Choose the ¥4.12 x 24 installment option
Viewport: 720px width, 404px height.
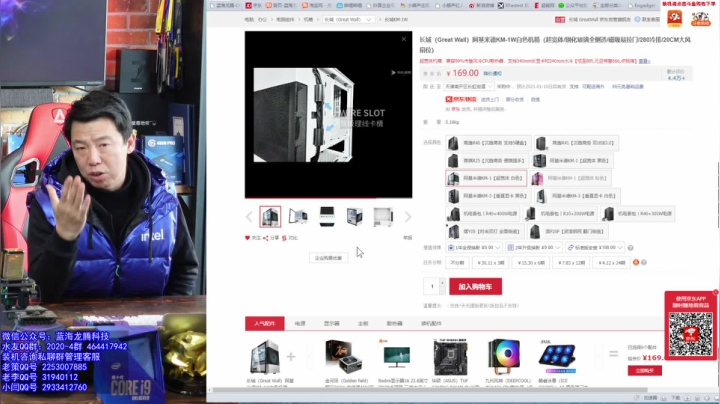612,263
